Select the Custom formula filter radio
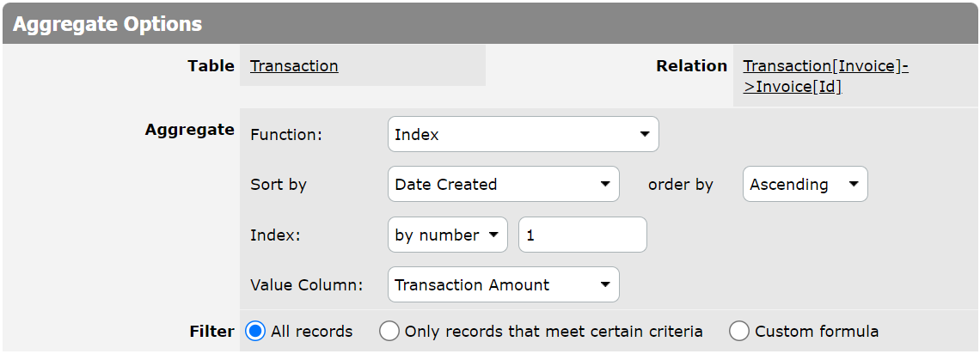This screenshot has width=980, height=354. click(738, 332)
